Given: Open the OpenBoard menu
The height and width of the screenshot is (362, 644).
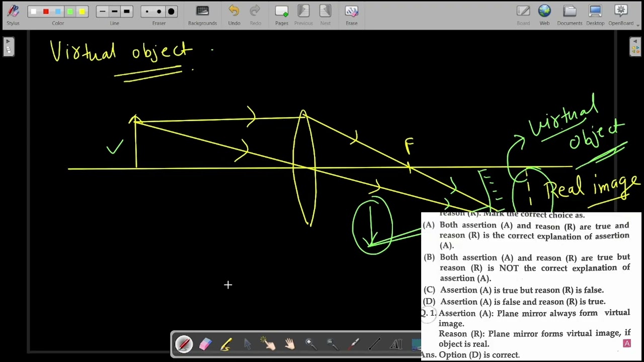Looking at the screenshot, I should [x=621, y=15].
